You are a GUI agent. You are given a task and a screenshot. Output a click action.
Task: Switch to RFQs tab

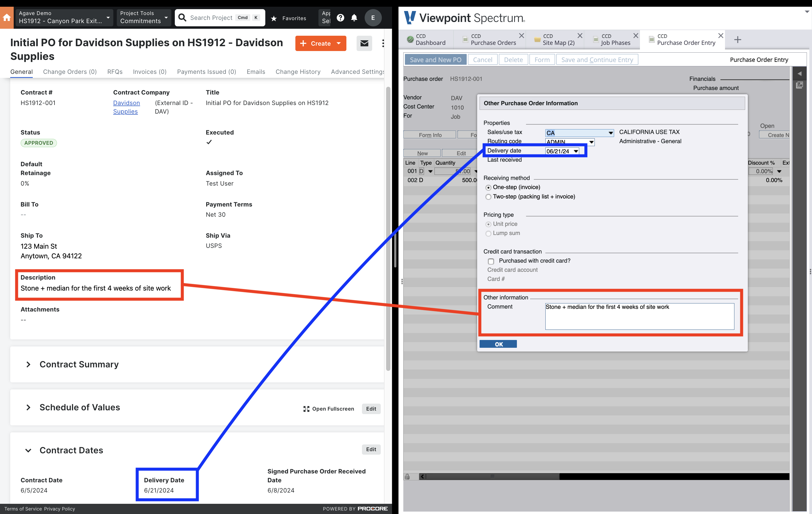pyautogui.click(x=115, y=72)
